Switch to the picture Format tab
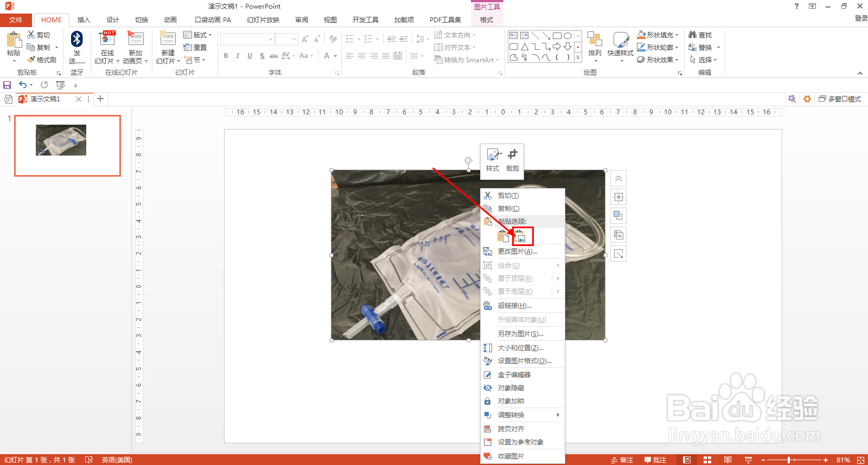The height and width of the screenshot is (465, 868). [487, 20]
